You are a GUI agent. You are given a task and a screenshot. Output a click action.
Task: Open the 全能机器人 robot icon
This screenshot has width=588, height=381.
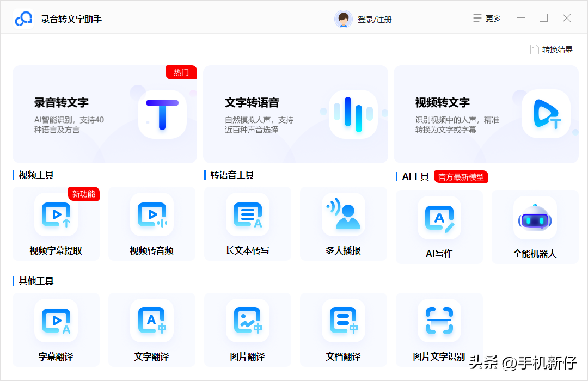535,218
